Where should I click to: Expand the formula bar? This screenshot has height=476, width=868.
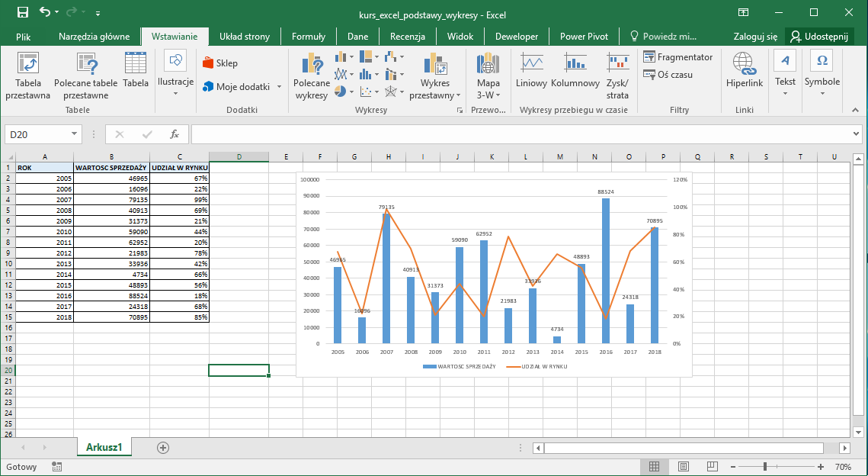click(x=857, y=134)
